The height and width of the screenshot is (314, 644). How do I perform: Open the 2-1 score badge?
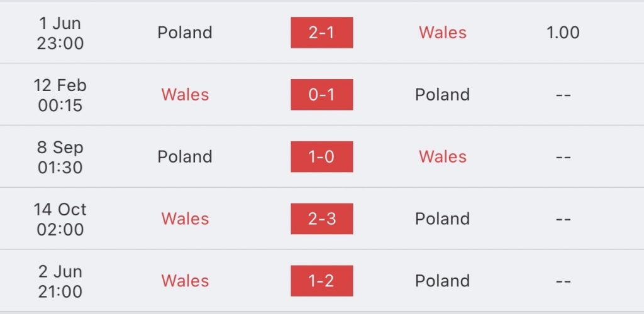[321, 33]
